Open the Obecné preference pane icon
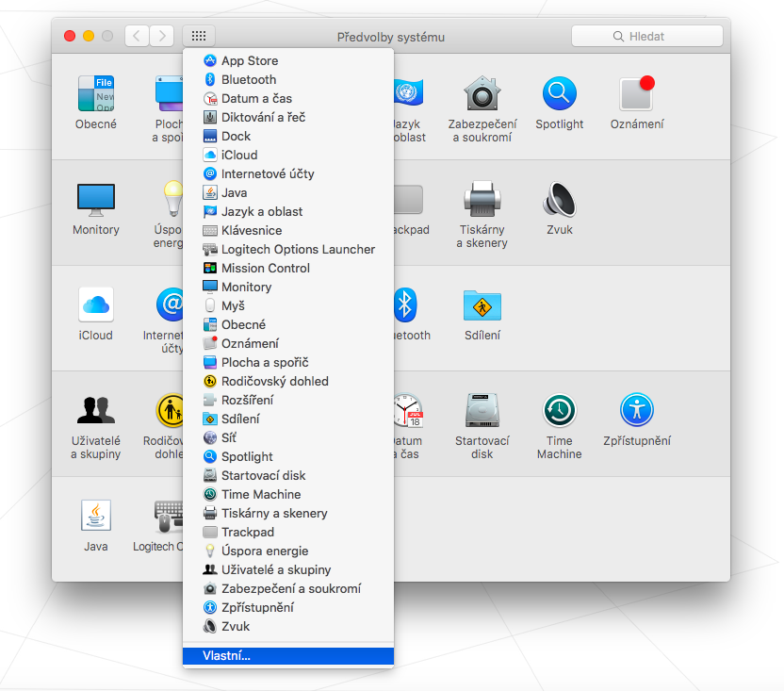Image resolution: width=784 pixels, height=691 pixels. pos(95,93)
